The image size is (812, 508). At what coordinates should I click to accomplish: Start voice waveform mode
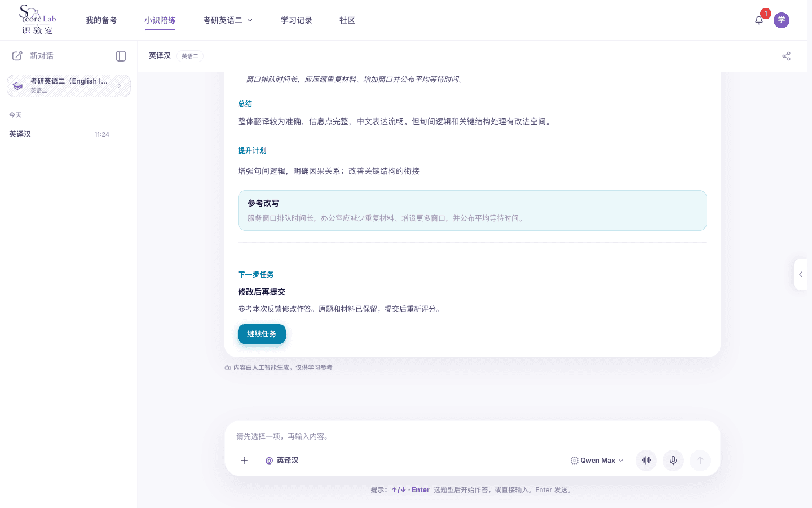[646, 461]
